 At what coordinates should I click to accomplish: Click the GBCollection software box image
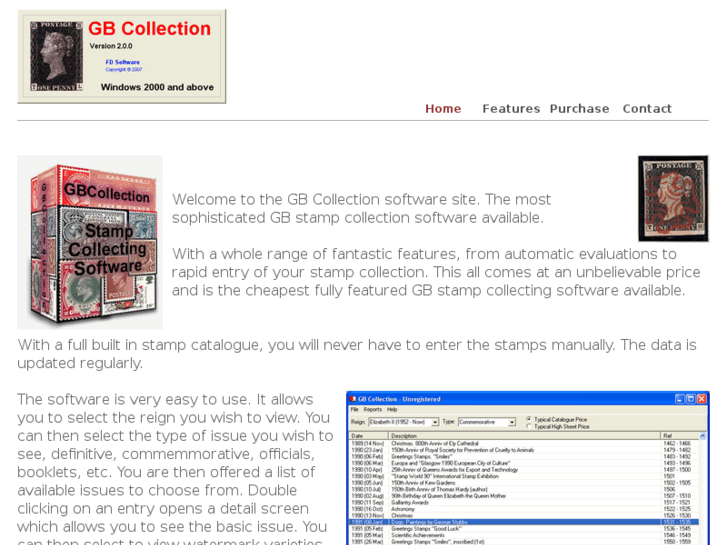tap(90, 242)
